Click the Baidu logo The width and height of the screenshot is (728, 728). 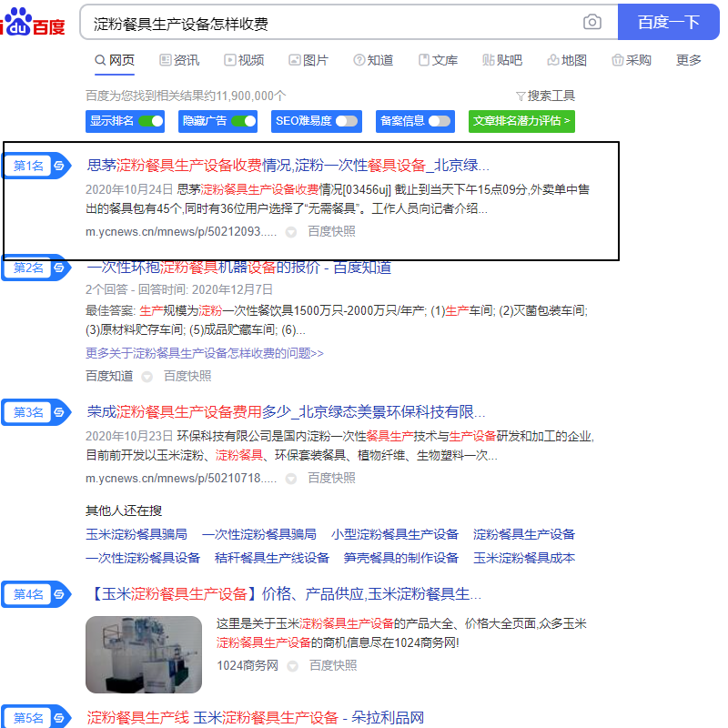(33, 22)
